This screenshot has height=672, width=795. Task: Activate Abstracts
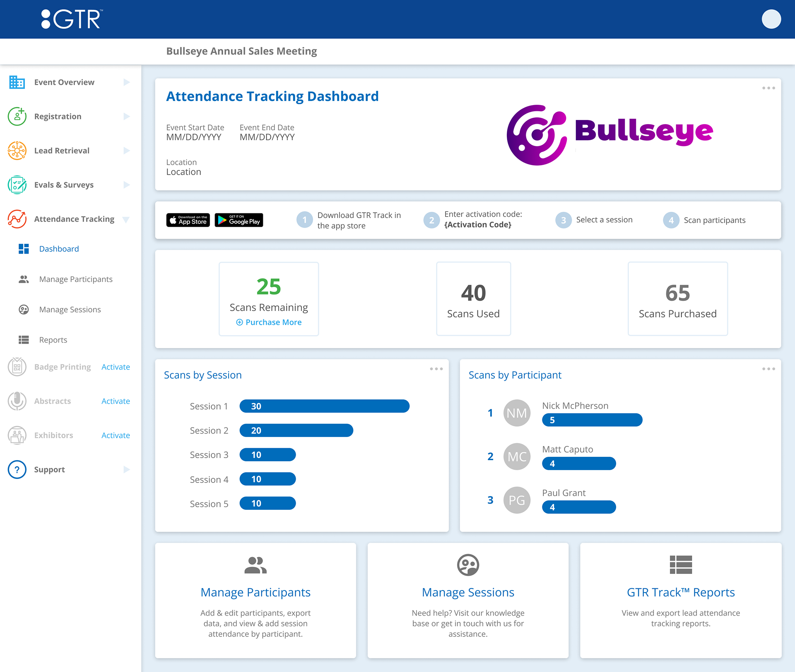pyautogui.click(x=116, y=401)
